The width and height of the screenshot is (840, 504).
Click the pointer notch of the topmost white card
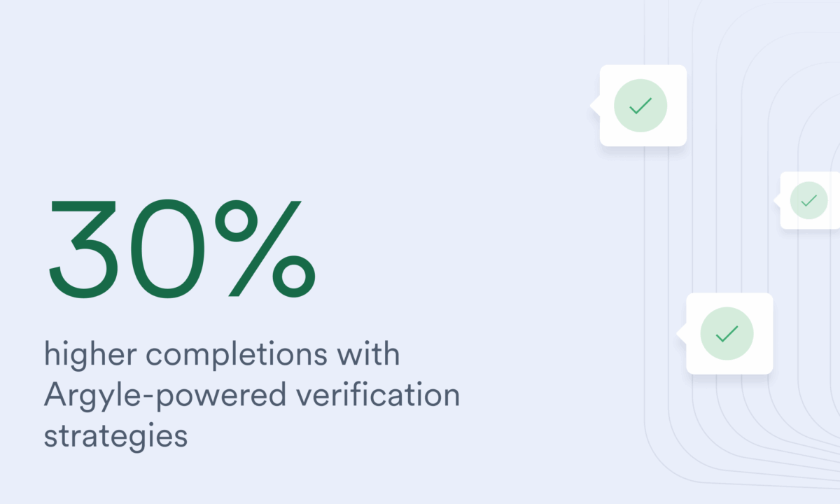pos(595,106)
